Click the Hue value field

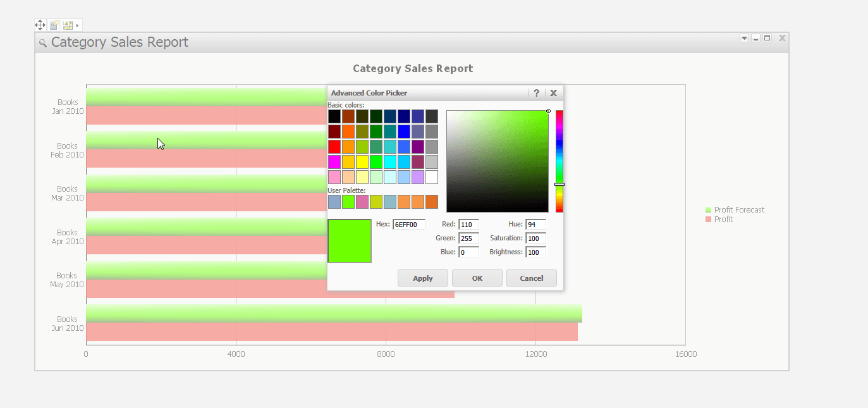535,225
